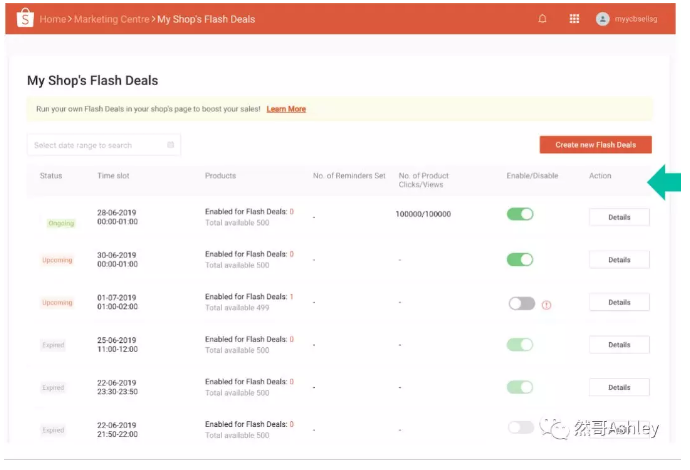Click the calendar icon in date search
Image resolution: width=690 pixels, height=470 pixels.
point(170,145)
